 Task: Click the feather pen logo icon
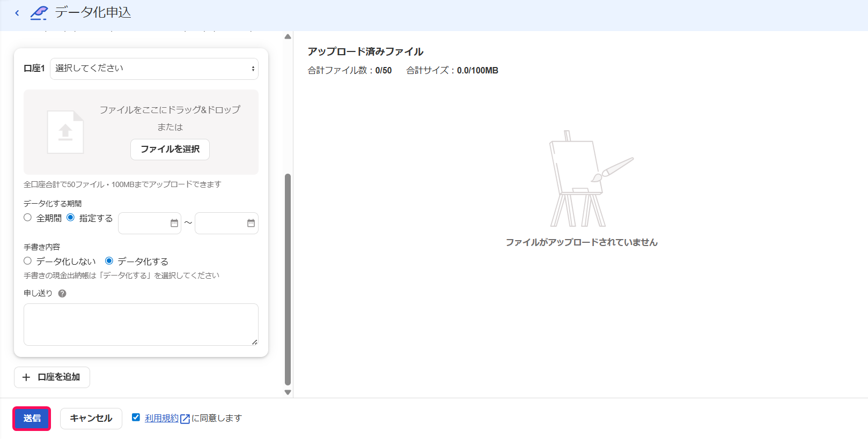click(x=39, y=13)
